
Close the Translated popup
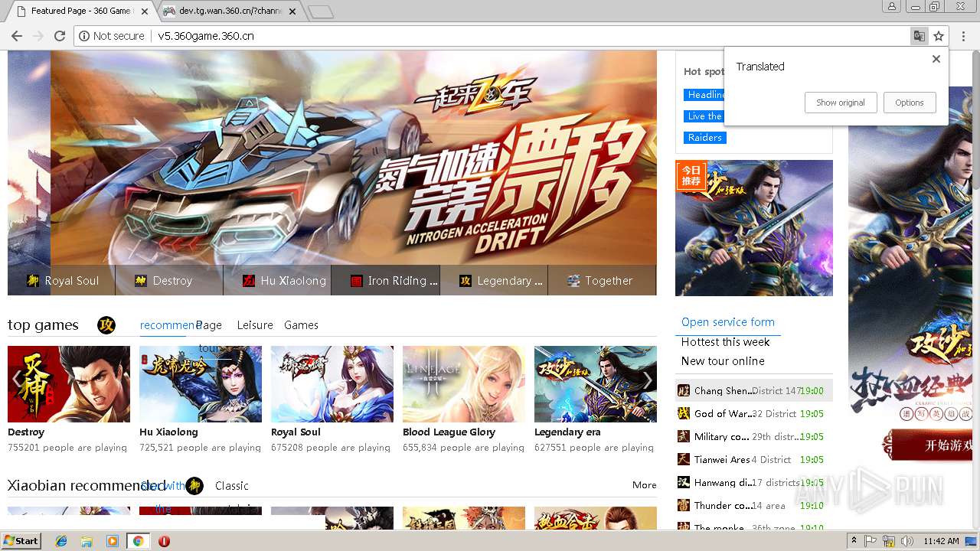(x=936, y=59)
